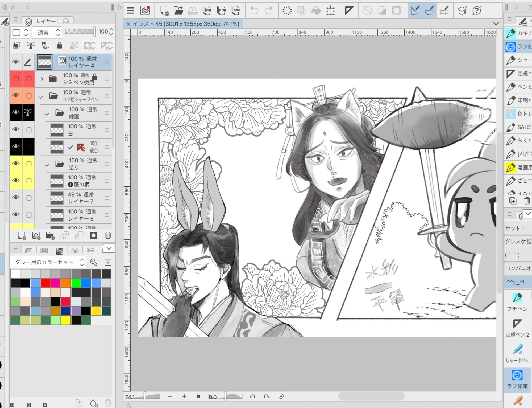
Task: Create a new layer folder
Action: 50,235
